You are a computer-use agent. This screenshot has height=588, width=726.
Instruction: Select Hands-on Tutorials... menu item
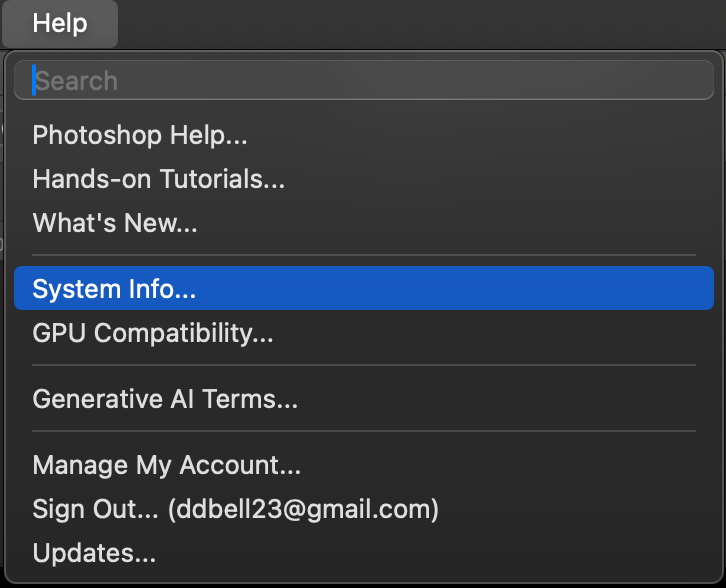coord(159,179)
